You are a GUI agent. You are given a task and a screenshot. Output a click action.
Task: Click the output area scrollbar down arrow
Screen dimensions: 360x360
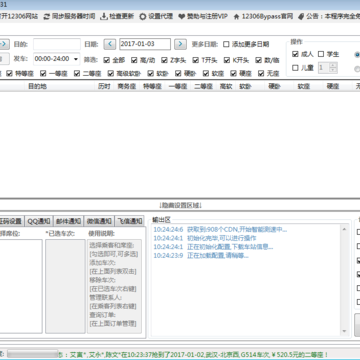point(344,331)
